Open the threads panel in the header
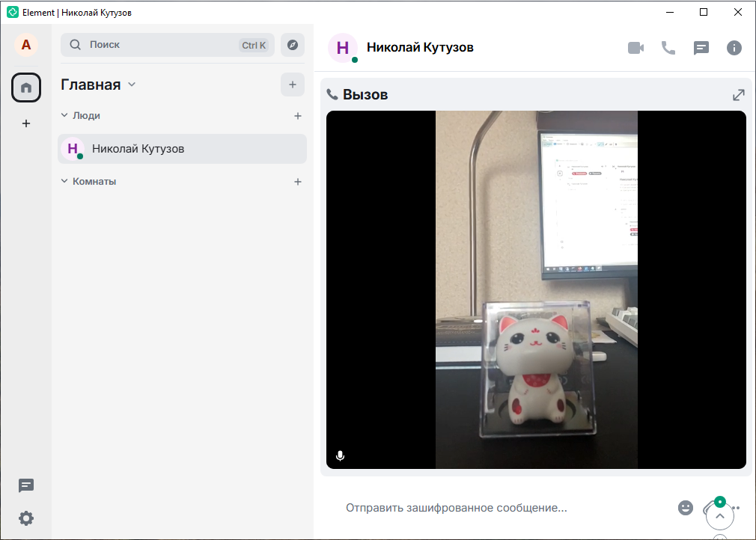756x540 pixels. (701, 48)
